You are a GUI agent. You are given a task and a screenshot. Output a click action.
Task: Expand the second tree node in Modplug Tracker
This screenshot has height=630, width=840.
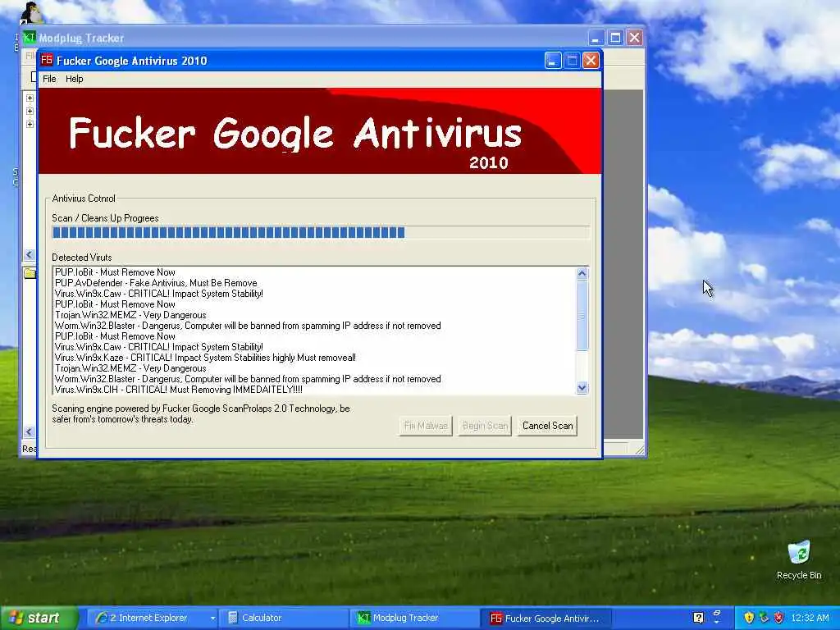click(x=30, y=111)
